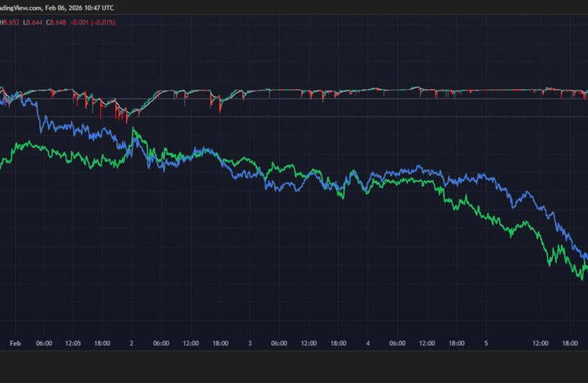Click the 06:00 label following day 4
Image resolution: width=588 pixels, height=383 pixels.
(397, 343)
